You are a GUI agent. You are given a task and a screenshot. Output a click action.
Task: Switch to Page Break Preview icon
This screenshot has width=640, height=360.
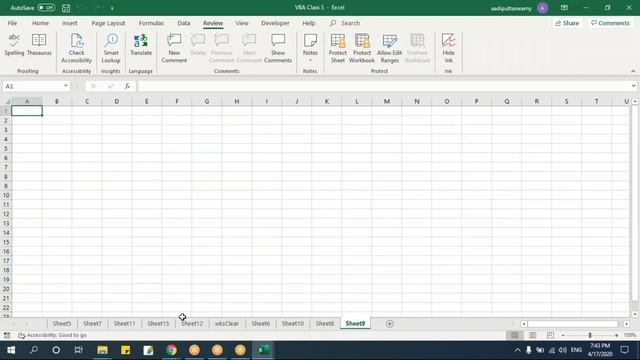pos(550,335)
